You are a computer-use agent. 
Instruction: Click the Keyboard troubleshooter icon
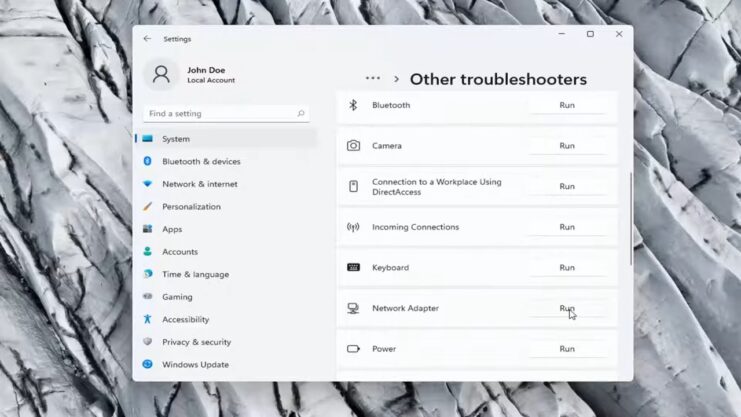[353, 268]
